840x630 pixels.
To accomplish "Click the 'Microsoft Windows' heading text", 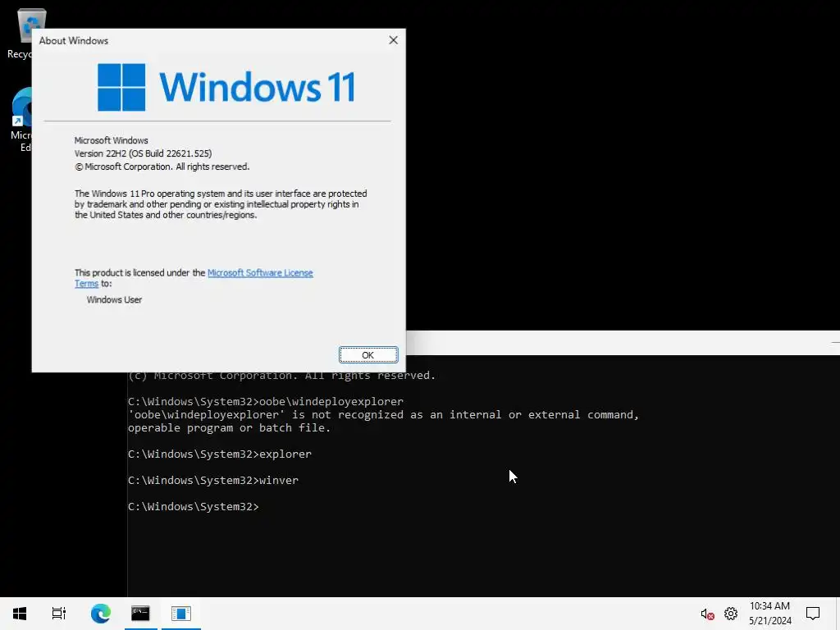I will point(111,140).
